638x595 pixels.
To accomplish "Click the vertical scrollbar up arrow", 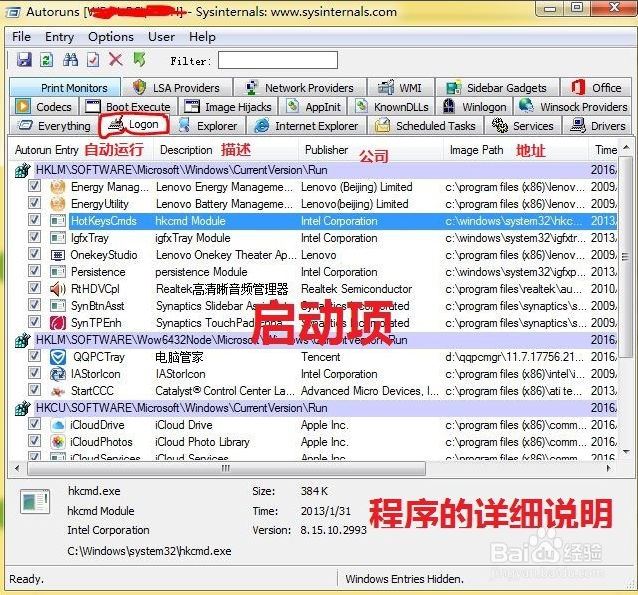I will click(626, 147).
